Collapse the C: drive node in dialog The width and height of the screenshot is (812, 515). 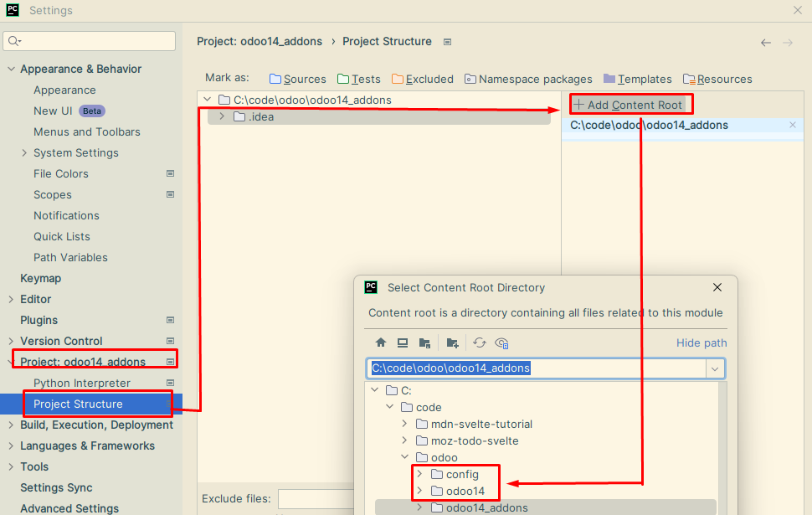coord(375,390)
